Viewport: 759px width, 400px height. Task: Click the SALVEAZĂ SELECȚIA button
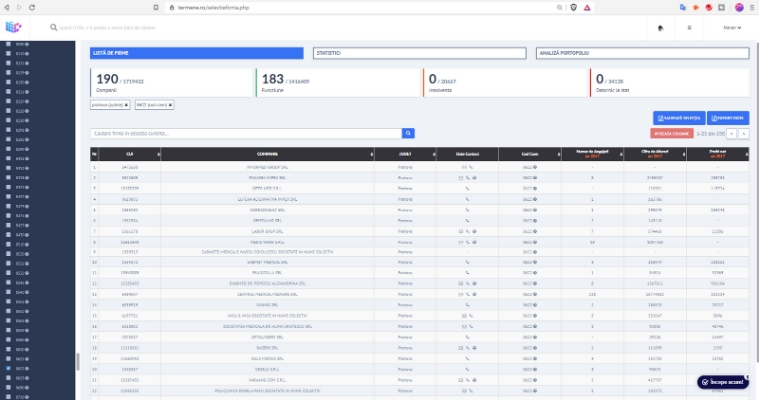[x=679, y=118]
